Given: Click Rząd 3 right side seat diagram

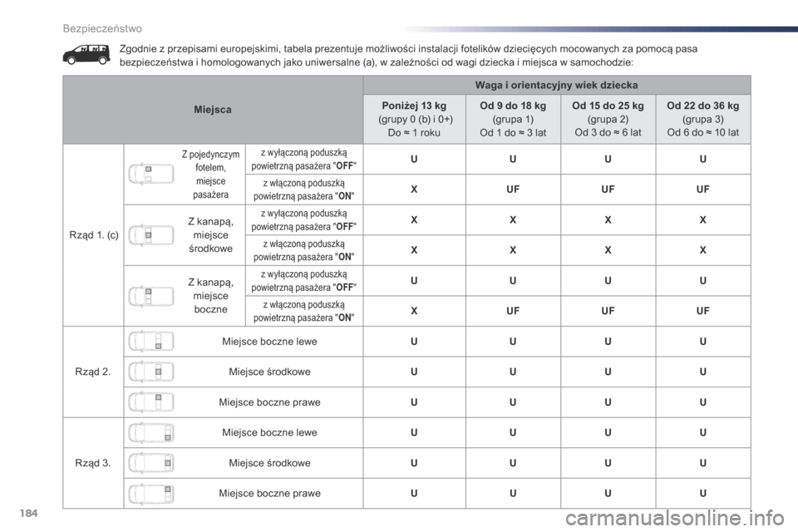Looking at the screenshot, I should (x=151, y=493).
